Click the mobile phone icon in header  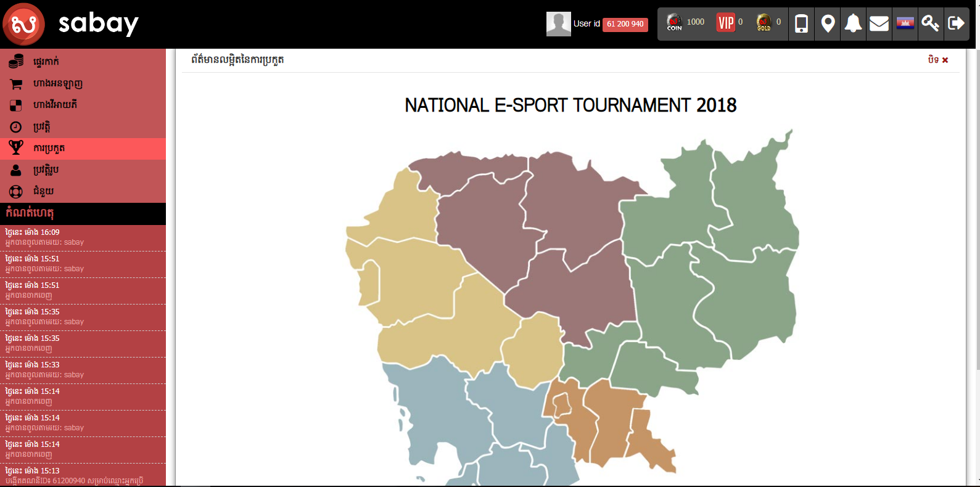(x=801, y=24)
